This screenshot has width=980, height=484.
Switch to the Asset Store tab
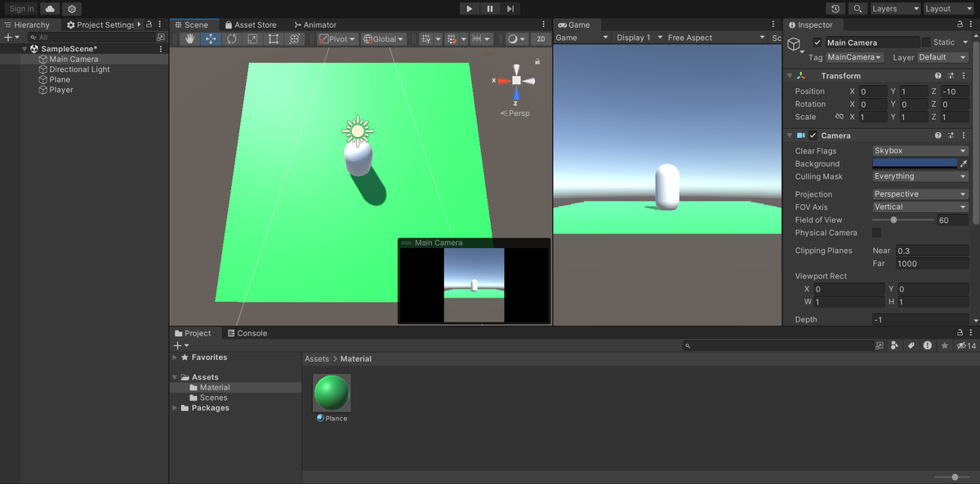pyautogui.click(x=250, y=24)
